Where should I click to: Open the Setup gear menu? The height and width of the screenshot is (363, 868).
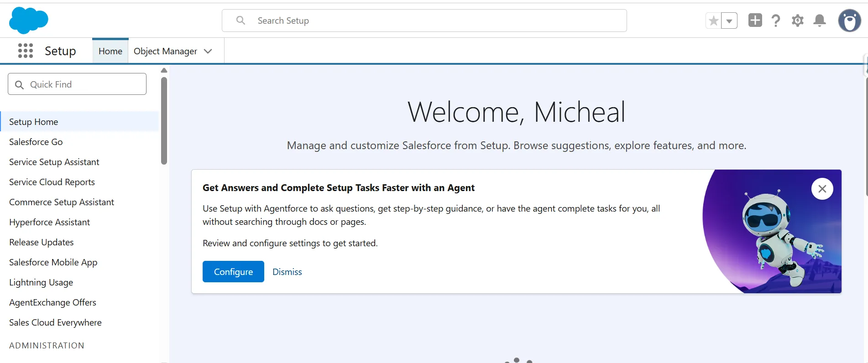[x=797, y=21]
